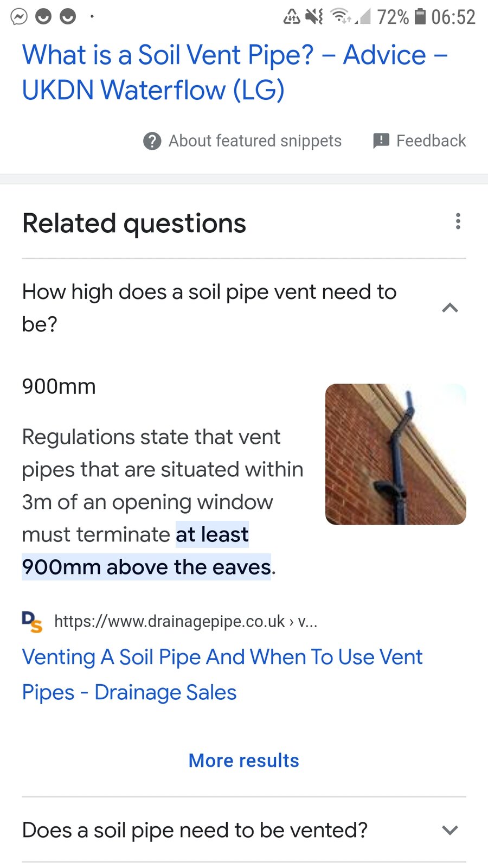The image size is (488, 868).
Task: Tap the Feedback text link
Action: [x=431, y=141]
